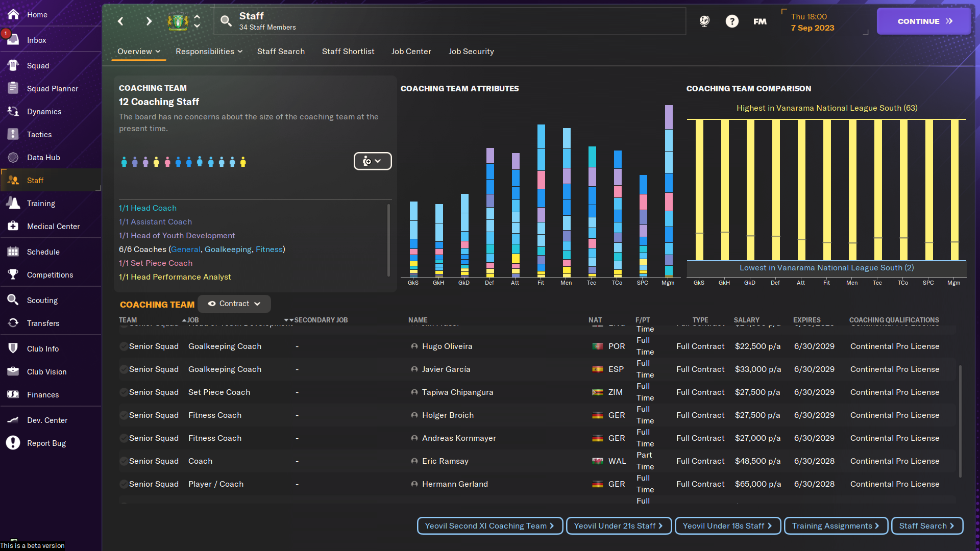Viewport: 980px width, 551px height.
Task: Click the Fit attributes stacked bar
Action: 541,201
